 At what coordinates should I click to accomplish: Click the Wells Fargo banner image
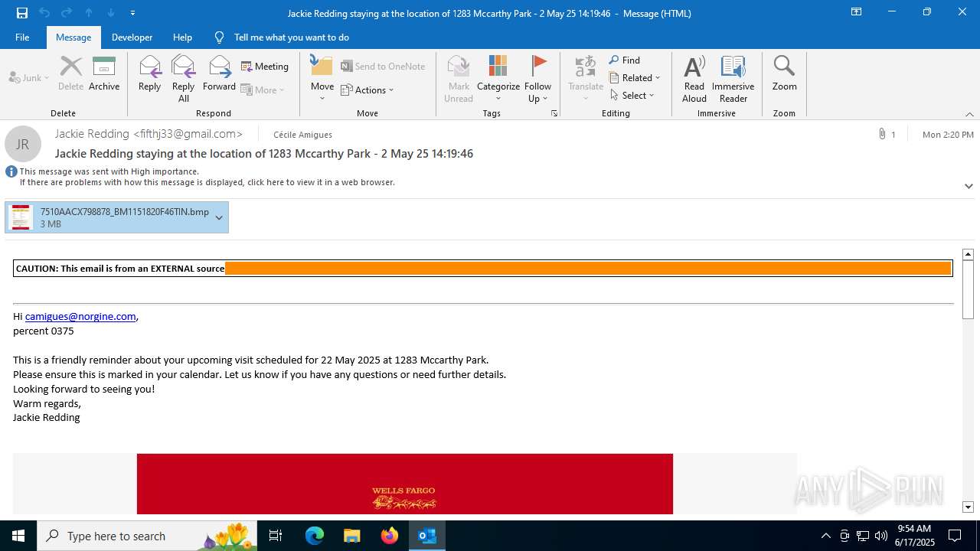click(x=405, y=484)
